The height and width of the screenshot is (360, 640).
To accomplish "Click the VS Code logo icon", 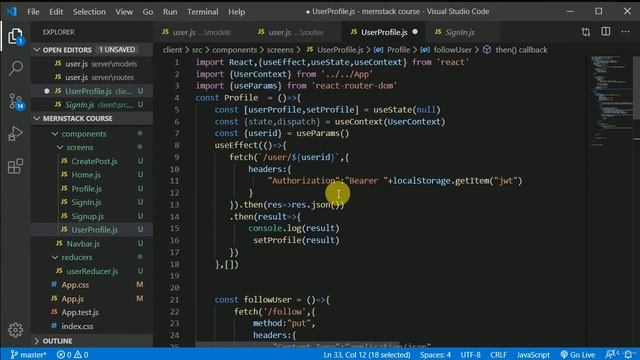I will coord(12,11).
